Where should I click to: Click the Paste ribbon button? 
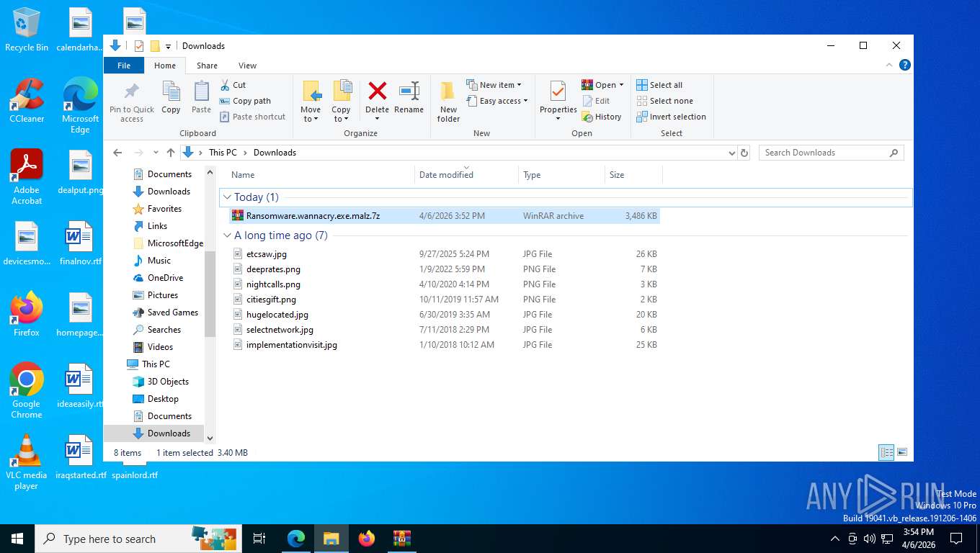click(201, 98)
